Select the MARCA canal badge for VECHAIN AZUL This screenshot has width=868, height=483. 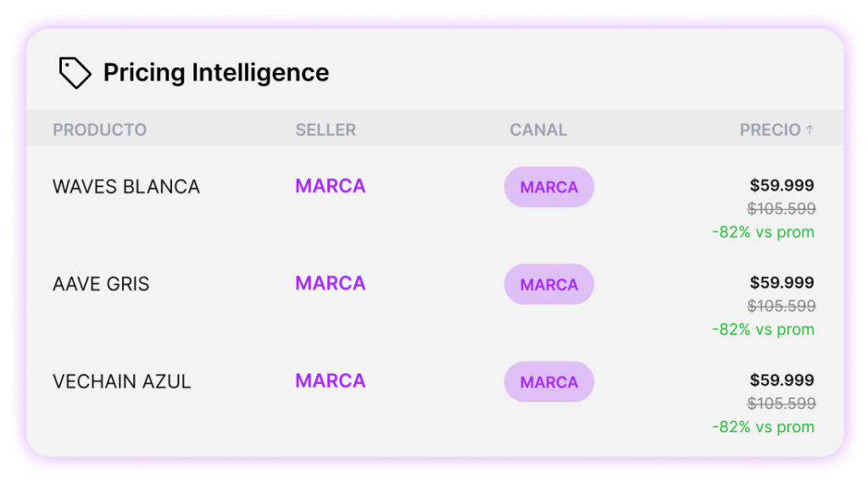coord(549,382)
